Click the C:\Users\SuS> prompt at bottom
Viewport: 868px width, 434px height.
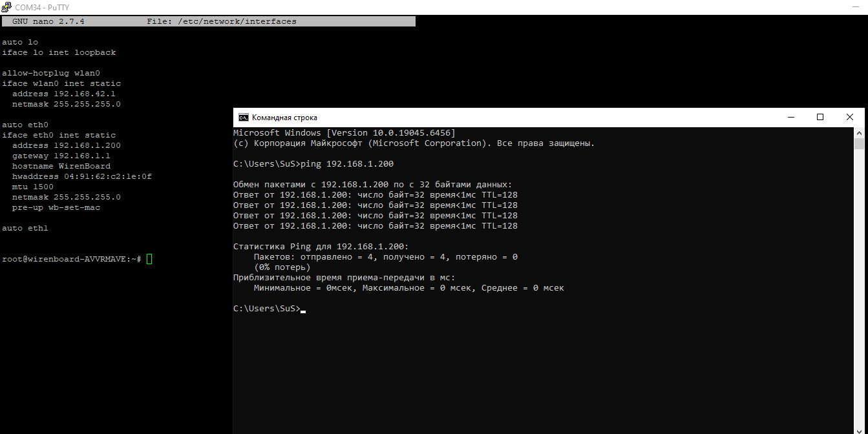click(x=266, y=309)
